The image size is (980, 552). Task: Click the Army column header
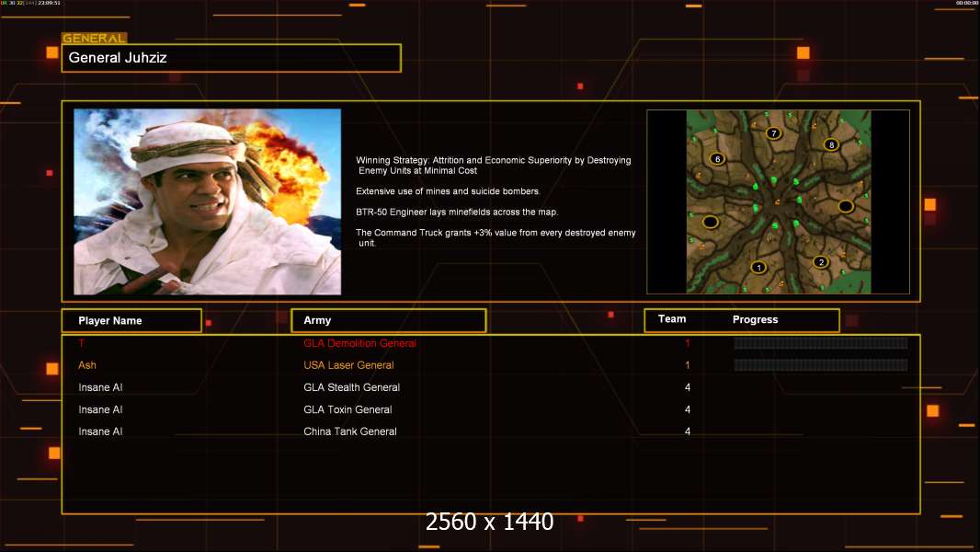pos(388,320)
